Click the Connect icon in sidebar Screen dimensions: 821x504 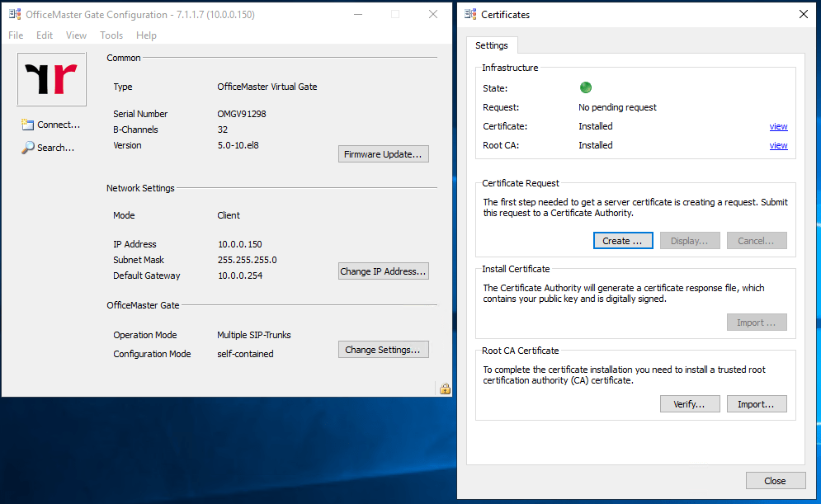(x=27, y=125)
